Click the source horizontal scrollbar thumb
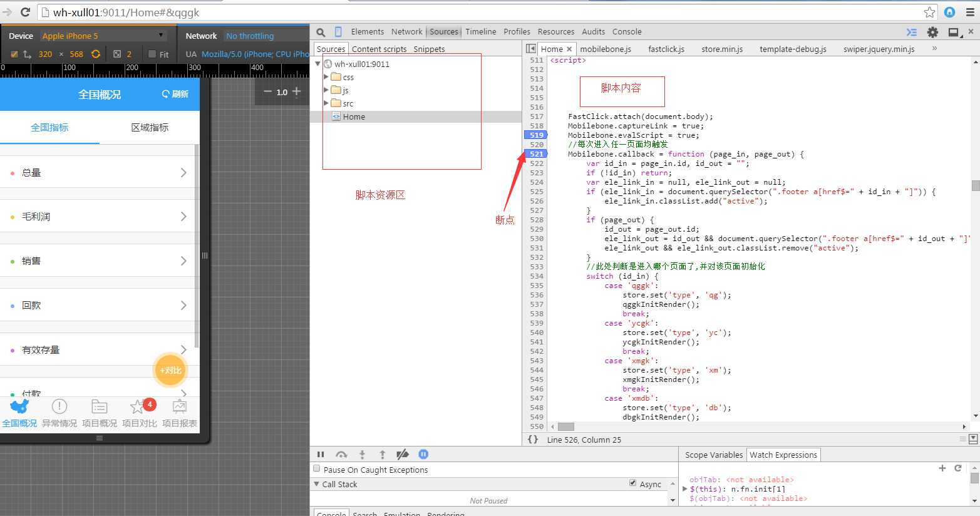 (x=566, y=426)
